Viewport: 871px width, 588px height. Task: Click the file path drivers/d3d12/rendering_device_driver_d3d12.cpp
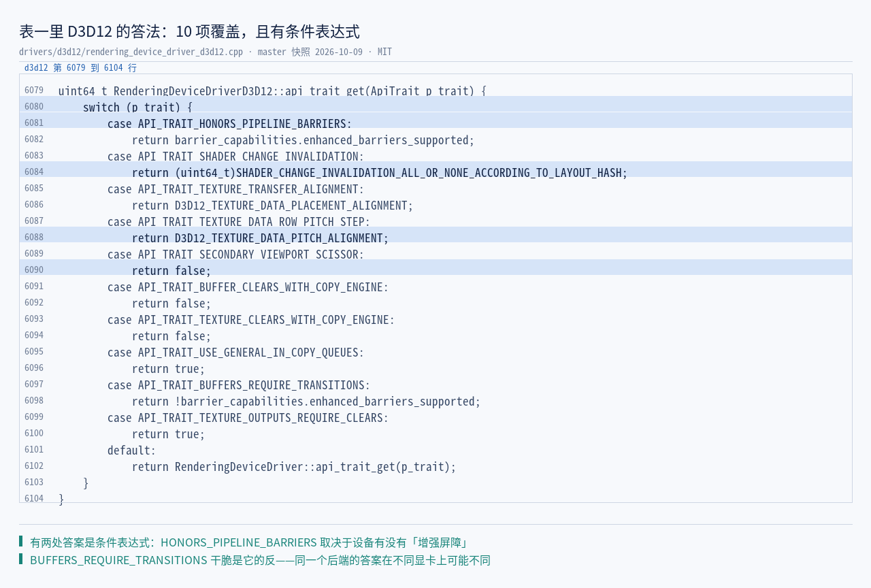click(x=131, y=52)
